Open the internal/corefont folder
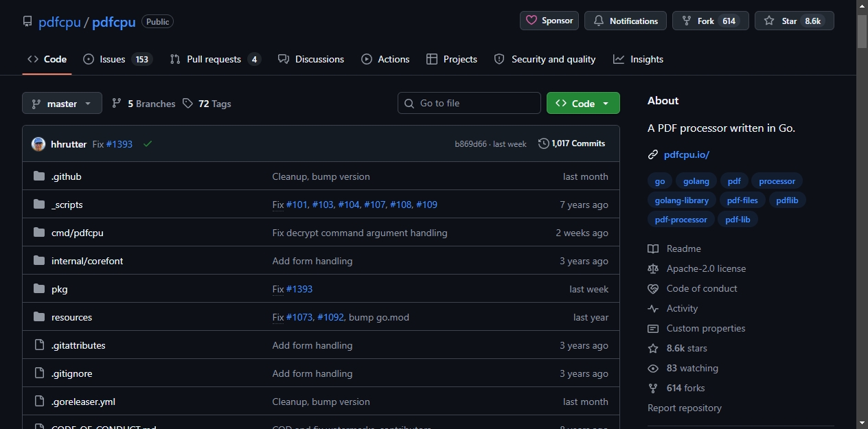The height and width of the screenshot is (429, 868). point(87,261)
